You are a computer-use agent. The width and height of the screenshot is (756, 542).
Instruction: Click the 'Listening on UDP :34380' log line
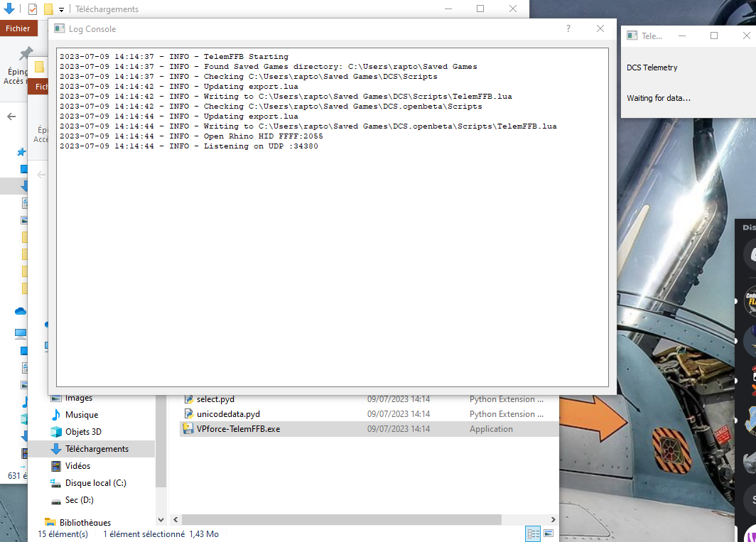[x=188, y=146]
